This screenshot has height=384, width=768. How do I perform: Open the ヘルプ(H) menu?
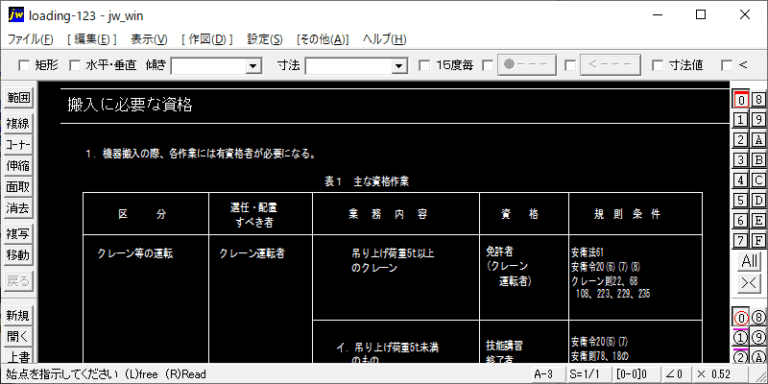pyautogui.click(x=384, y=39)
